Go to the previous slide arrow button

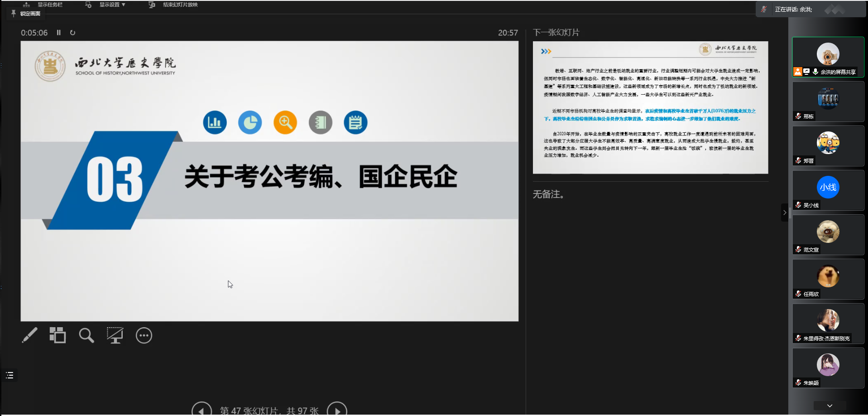[x=201, y=410]
